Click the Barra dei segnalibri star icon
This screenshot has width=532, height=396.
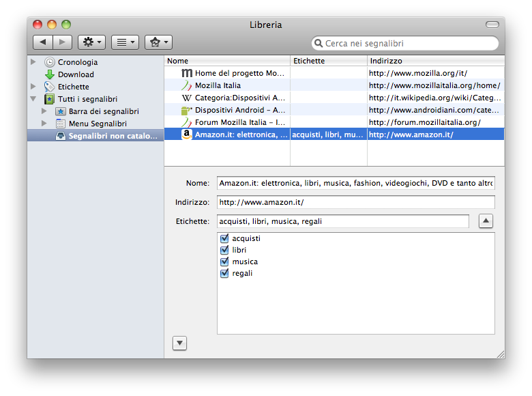[x=61, y=111]
